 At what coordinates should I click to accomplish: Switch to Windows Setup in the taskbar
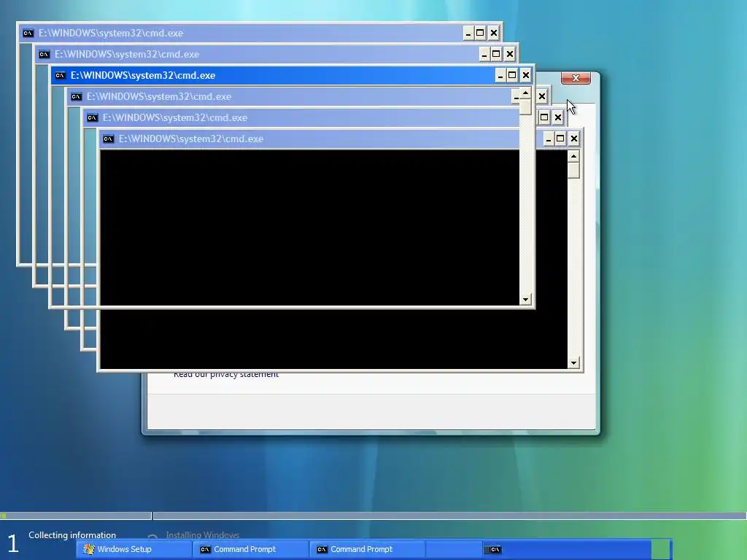pos(134,550)
